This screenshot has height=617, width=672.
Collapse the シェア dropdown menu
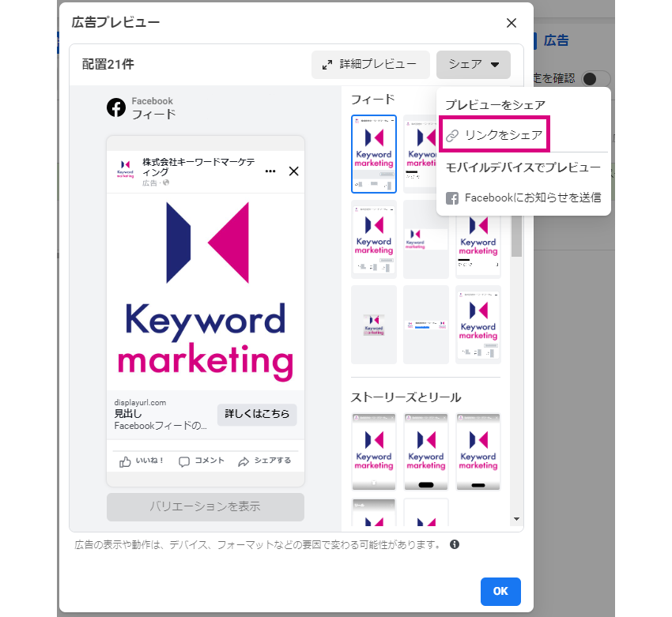[x=473, y=65]
